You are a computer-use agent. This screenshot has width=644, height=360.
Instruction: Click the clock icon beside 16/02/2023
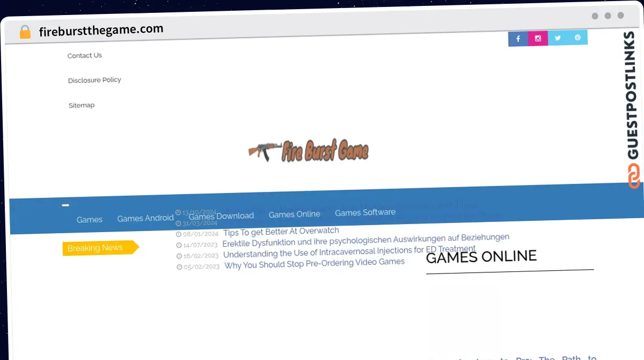point(179,256)
